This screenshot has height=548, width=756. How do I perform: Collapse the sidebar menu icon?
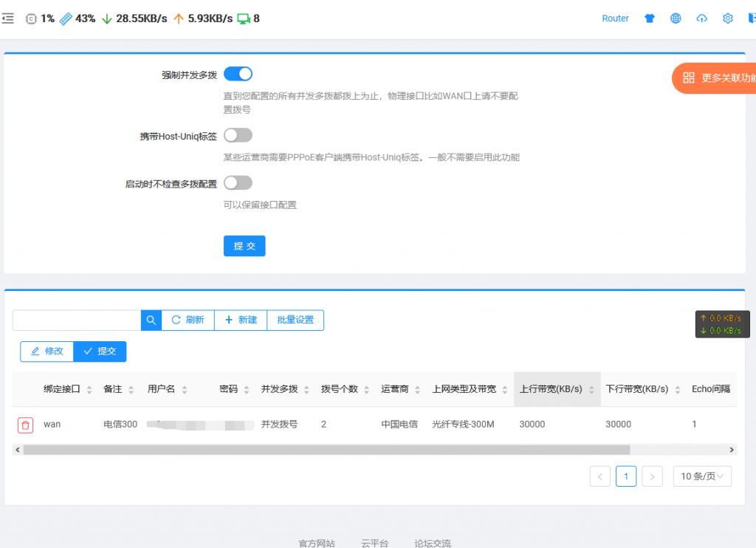click(7, 18)
